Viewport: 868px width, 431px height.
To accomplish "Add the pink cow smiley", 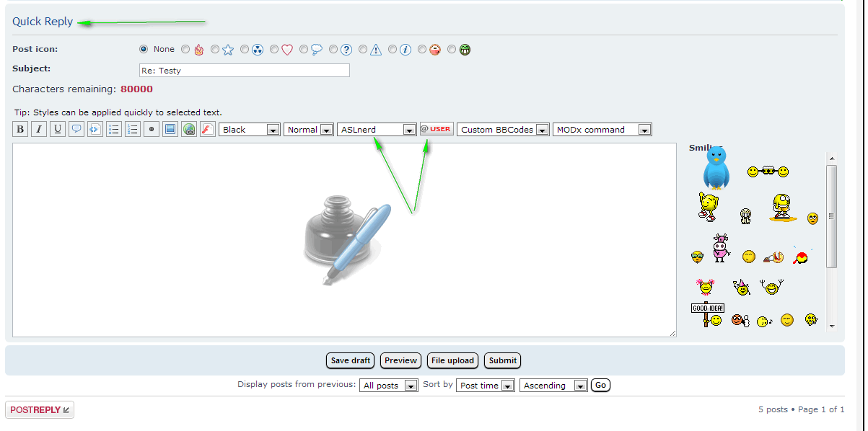I will point(721,248).
